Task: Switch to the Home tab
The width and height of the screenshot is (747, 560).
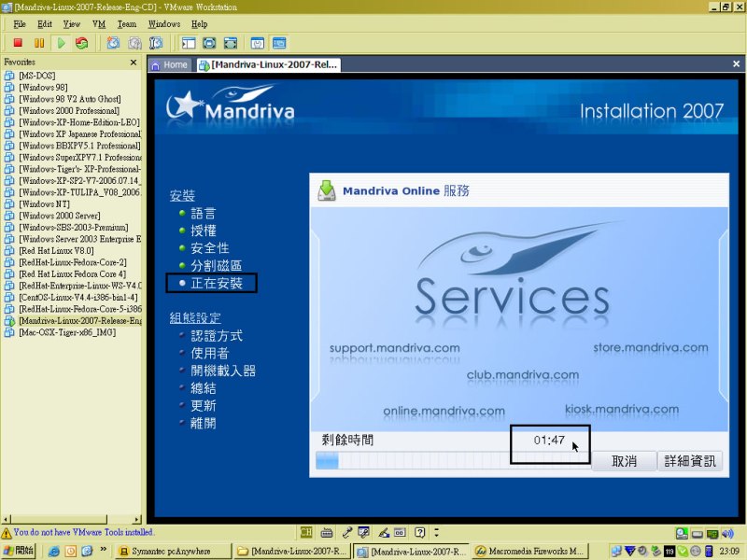Action: (170, 64)
